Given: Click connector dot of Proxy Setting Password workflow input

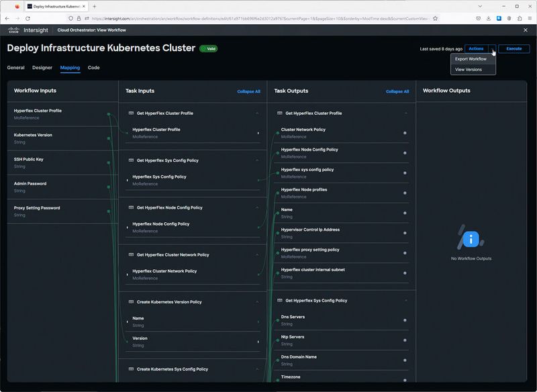Looking at the screenshot, I should pyautogui.click(x=109, y=211).
